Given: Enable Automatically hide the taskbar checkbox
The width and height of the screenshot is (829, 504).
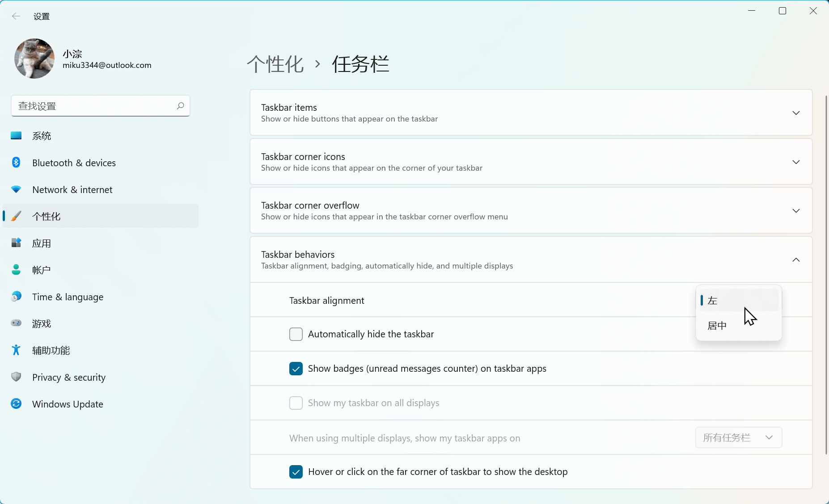Looking at the screenshot, I should pos(296,334).
